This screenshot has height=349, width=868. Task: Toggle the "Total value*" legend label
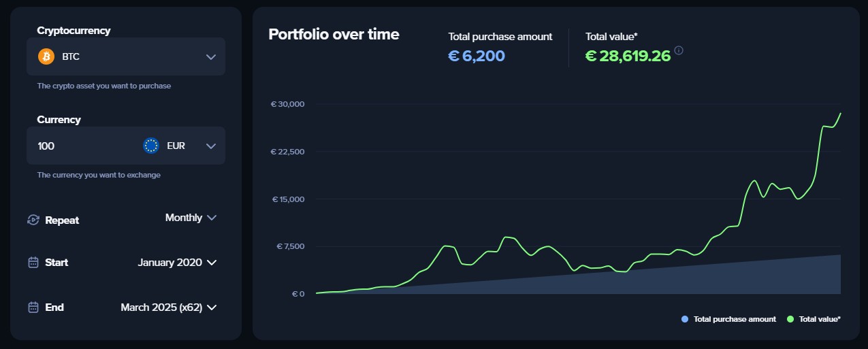pyautogui.click(x=820, y=319)
